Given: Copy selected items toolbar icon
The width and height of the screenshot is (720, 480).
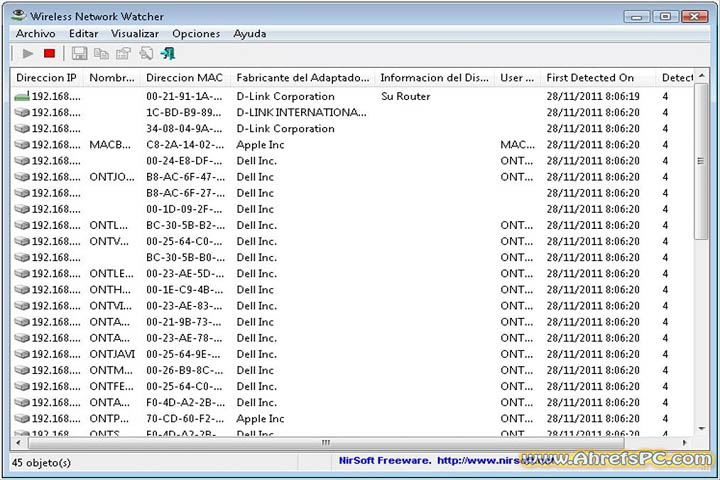Looking at the screenshot, I should (x=101, y=54).
